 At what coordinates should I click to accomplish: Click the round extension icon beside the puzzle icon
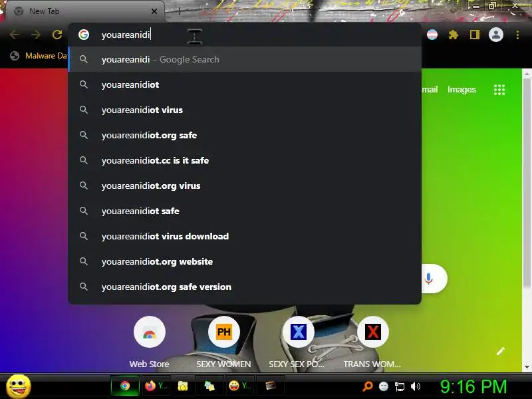tap(432, 35)
